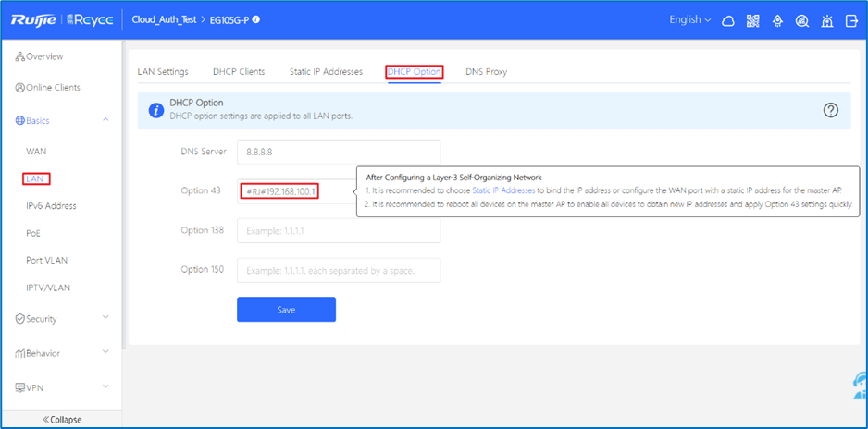Show the QR code icon

pos(752,20)
